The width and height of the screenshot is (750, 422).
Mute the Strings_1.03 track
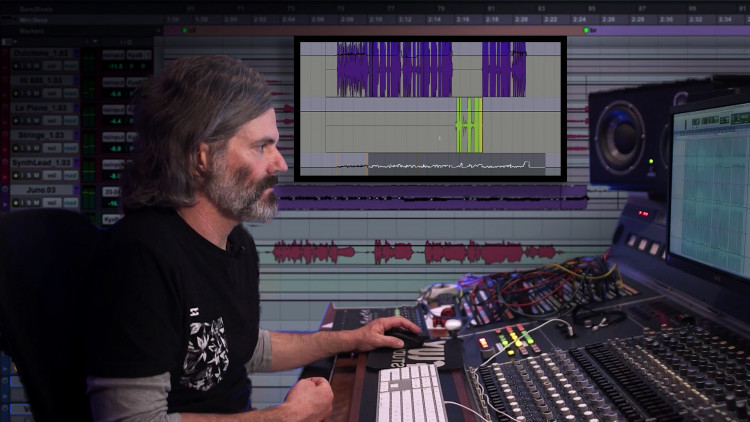36,148
